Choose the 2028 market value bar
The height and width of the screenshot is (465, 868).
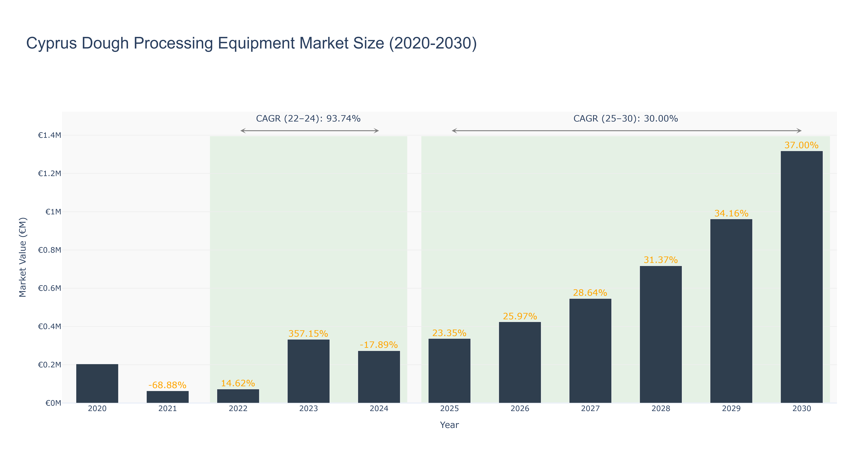(660, 334)
